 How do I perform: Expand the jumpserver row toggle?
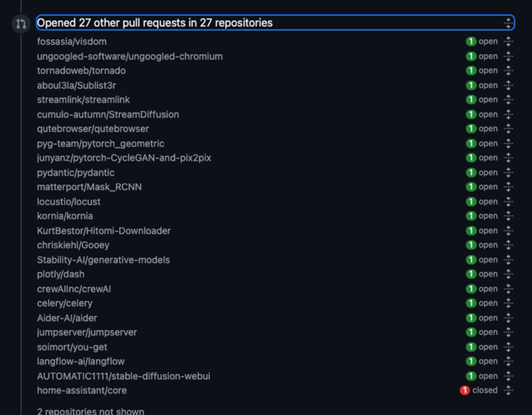508,332
